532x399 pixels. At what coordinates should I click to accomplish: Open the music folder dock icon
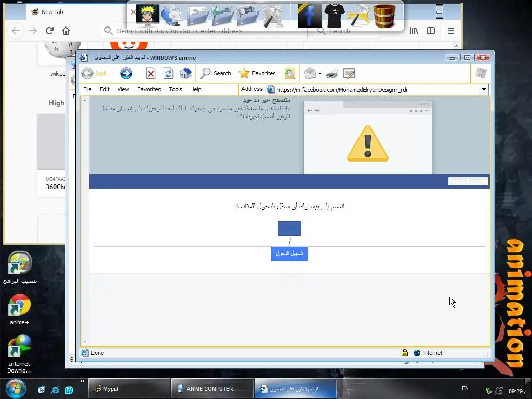point(223,16)
